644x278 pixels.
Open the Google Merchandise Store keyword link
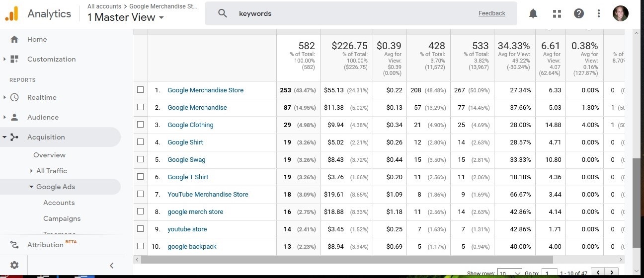(x=206, y=90)
